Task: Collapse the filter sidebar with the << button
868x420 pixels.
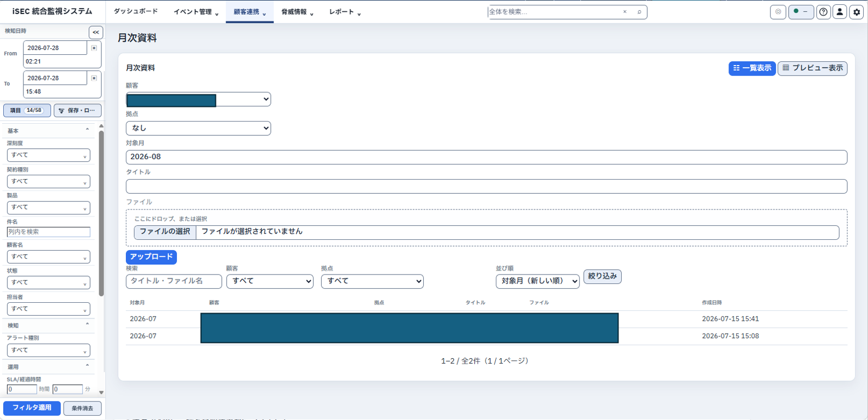Action: [x=96, y=33]
